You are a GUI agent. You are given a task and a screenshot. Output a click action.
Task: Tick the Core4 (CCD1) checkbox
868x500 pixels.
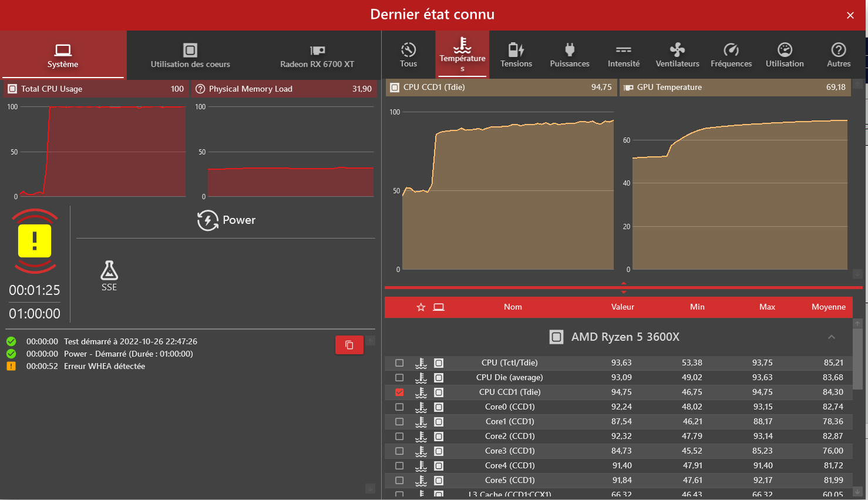(x=399, y=466)
